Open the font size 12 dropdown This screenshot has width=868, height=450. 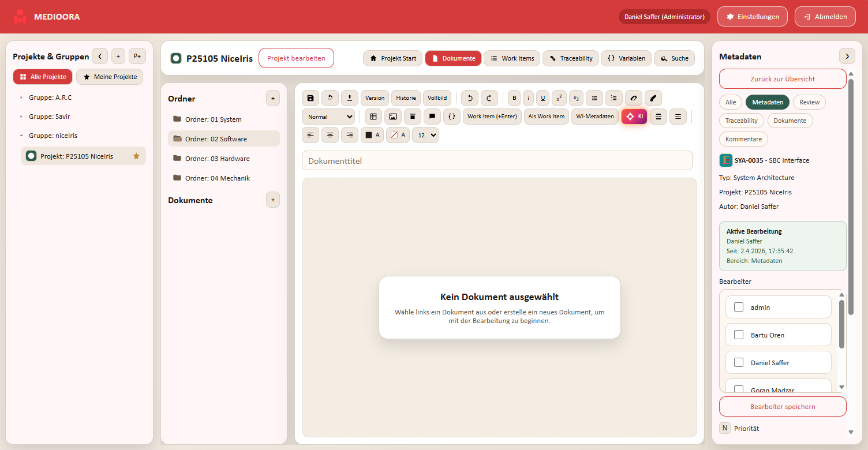tap(425, 135)
